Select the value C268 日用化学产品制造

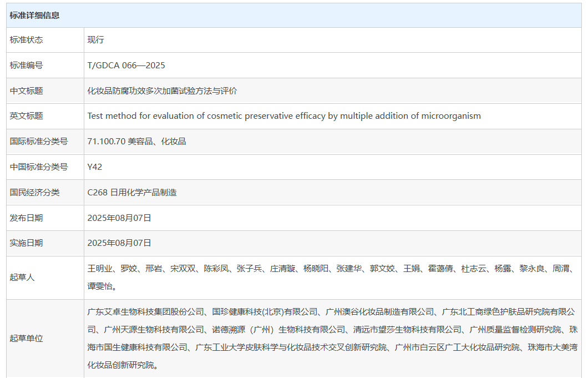click(132, 193)
